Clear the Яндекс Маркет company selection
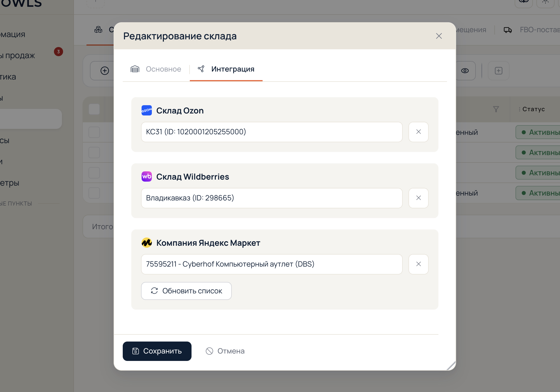 point(418,264)
